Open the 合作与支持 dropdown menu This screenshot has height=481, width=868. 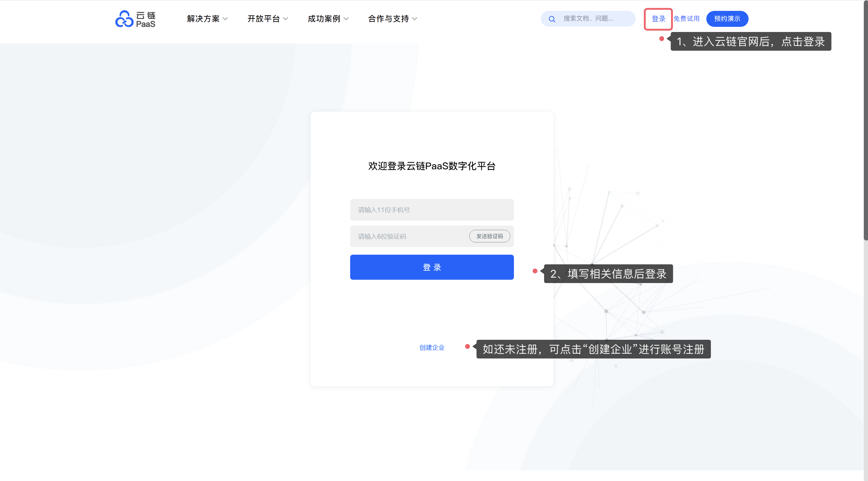[388, 19]
